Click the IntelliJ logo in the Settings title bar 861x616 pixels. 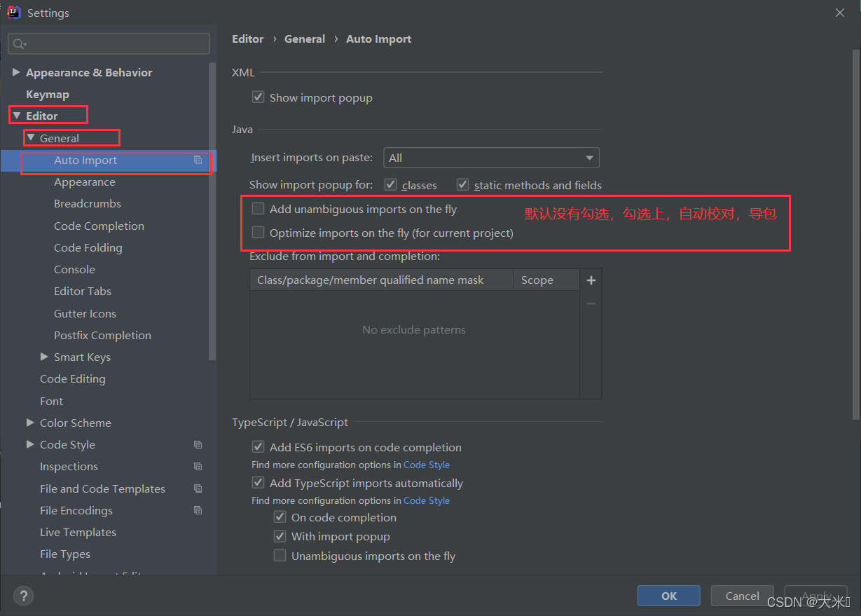click(x=14, y=12)
